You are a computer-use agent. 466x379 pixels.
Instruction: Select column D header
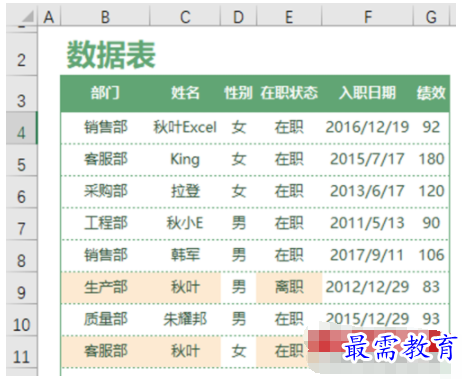(238, 16)
